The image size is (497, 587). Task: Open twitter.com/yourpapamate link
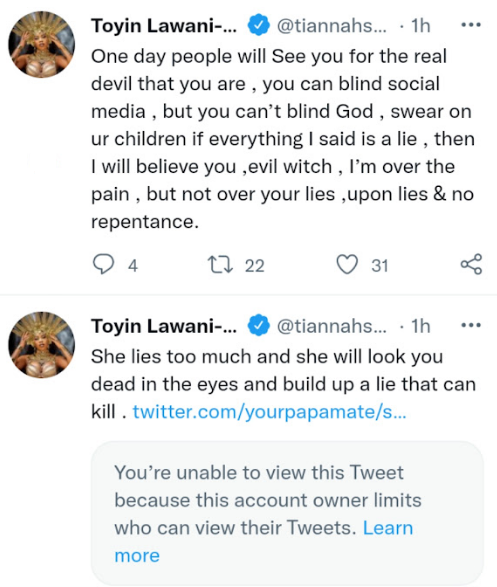click(269, 412)
